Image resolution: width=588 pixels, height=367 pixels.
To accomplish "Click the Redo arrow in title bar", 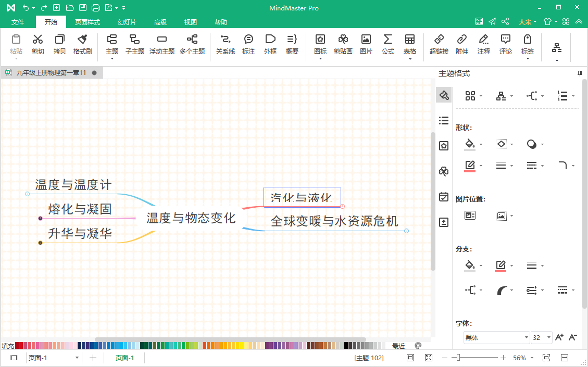I will (44, 7).
